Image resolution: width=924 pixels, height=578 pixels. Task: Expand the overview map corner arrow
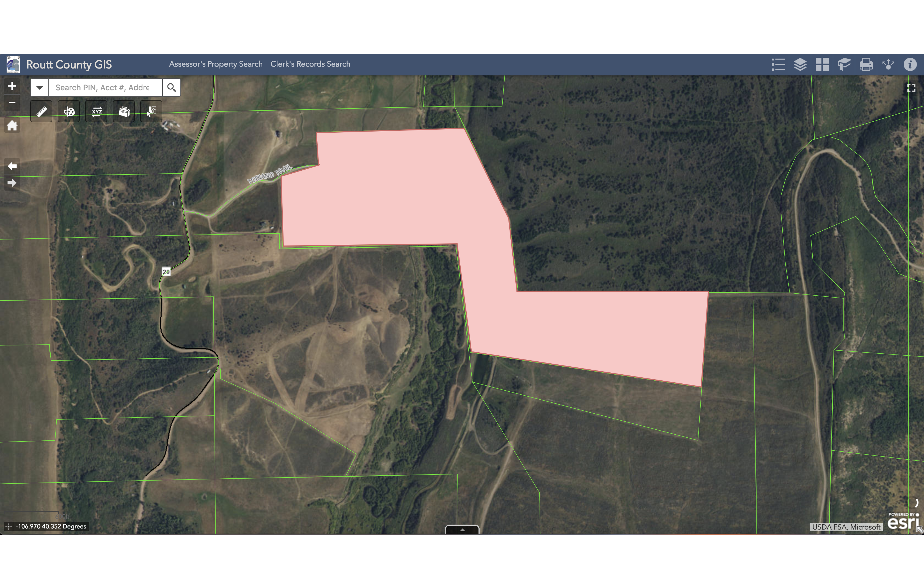pyautogui.click(x=920, y=530)
